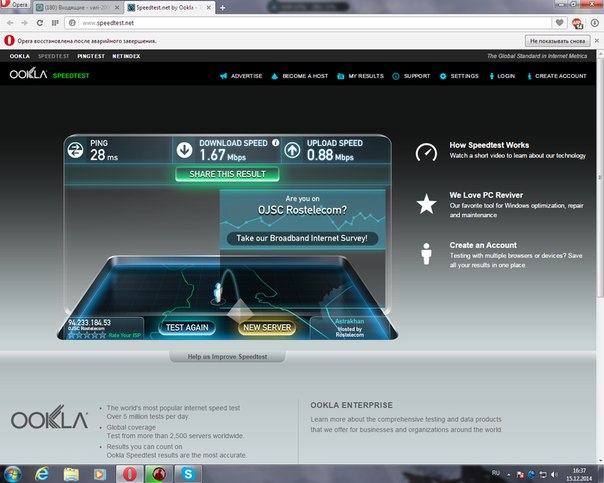The width and height of the screenshot is (604, 483).
Task: Open the SPEEDTEST top nav item
Action: [54, 56]
